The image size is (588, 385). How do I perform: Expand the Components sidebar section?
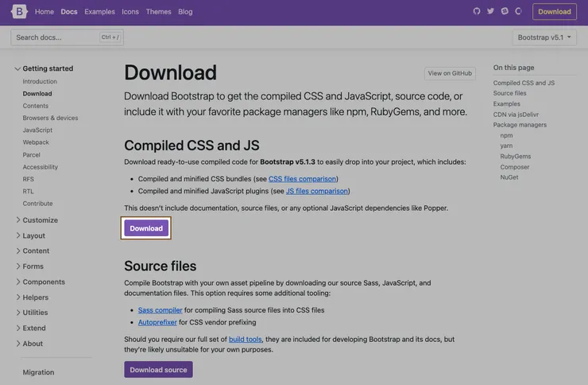tap(41, 282)
